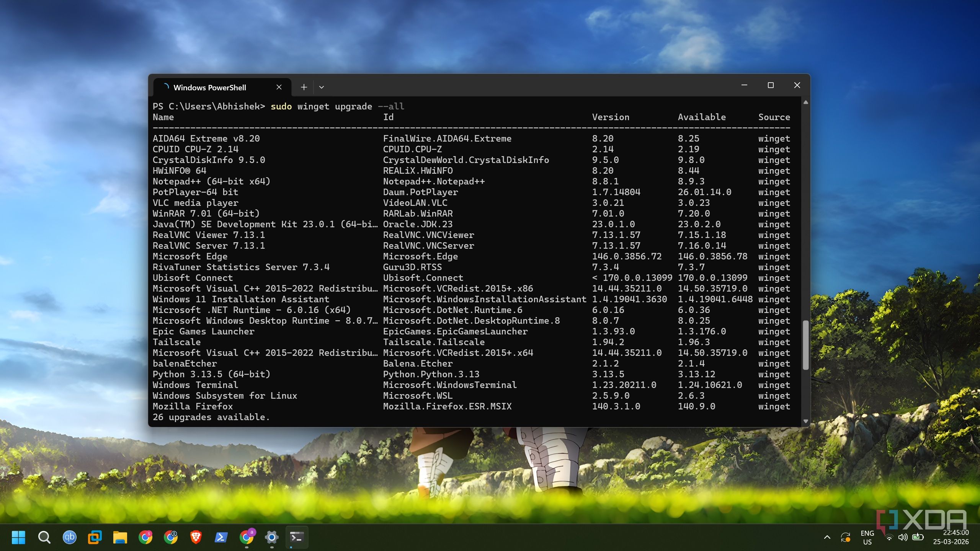Click 'Notepad++.Notepad++' package id
The image size is (980, 551).
pyautogui.click(x=434, y=181)
